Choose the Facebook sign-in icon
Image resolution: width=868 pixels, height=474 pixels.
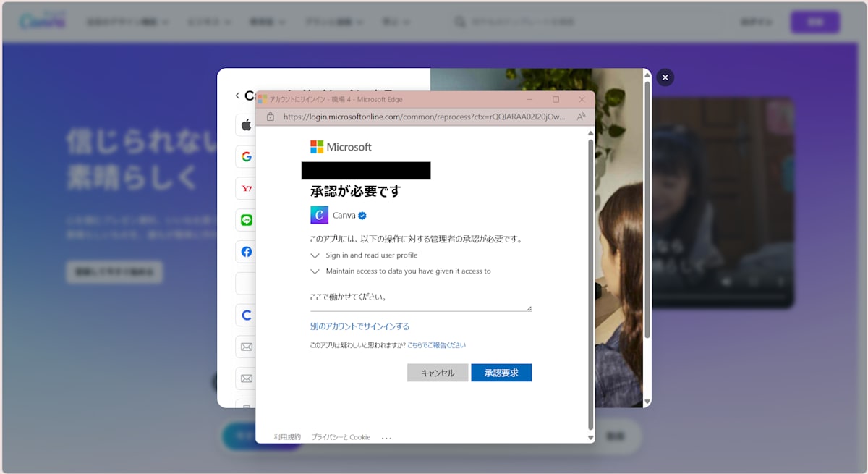[x=246, y=252]
